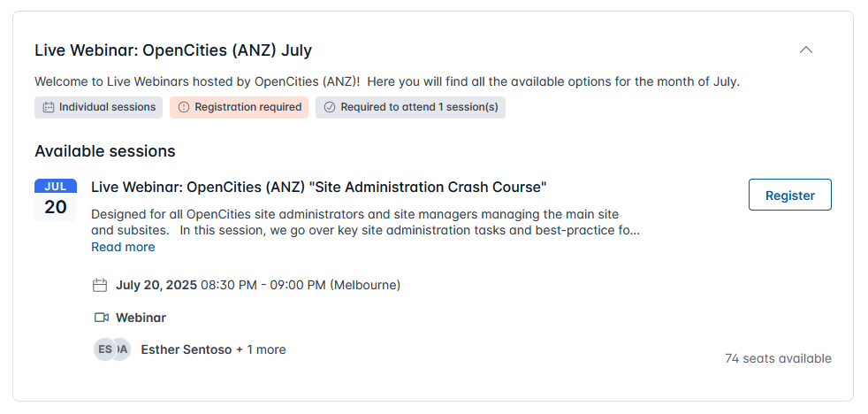
Task: Click the video camera Webinar icon
Action: [x=101, y=318]
